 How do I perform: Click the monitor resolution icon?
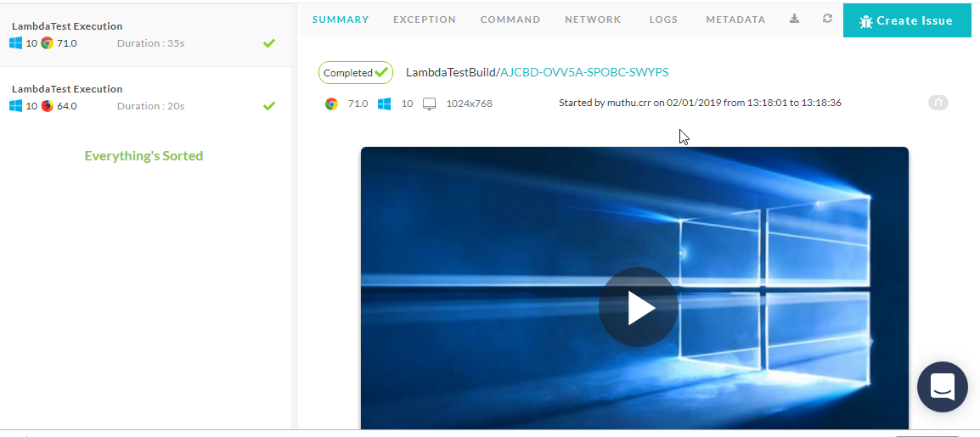(430, 104)
